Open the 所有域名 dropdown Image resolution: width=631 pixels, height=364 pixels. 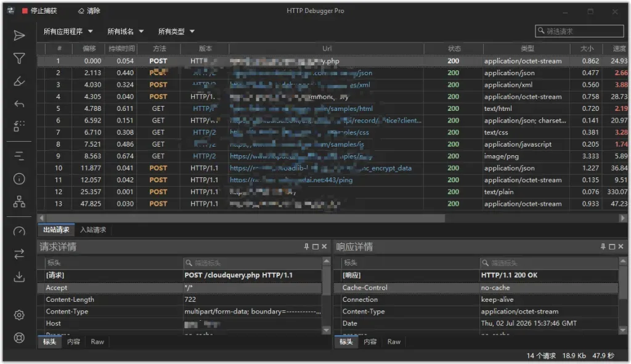(125, 31)
